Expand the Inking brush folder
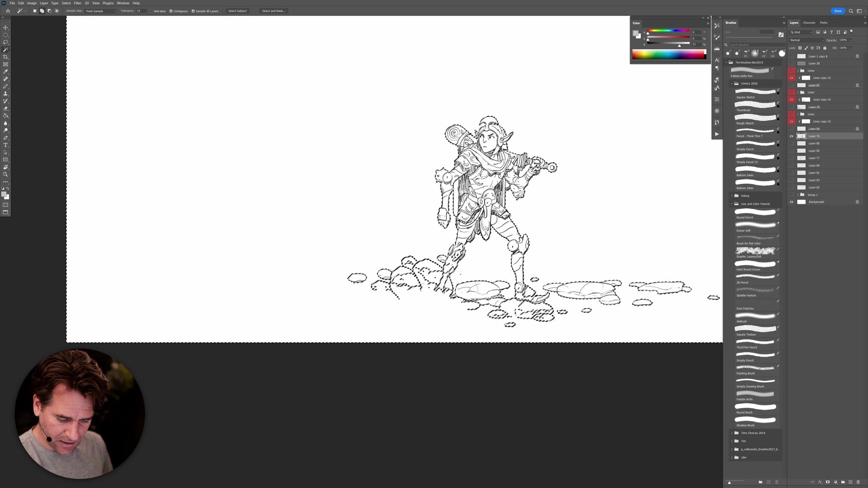Image resolution: width=868 pixels, height=488 pixels. click(731, 196)
